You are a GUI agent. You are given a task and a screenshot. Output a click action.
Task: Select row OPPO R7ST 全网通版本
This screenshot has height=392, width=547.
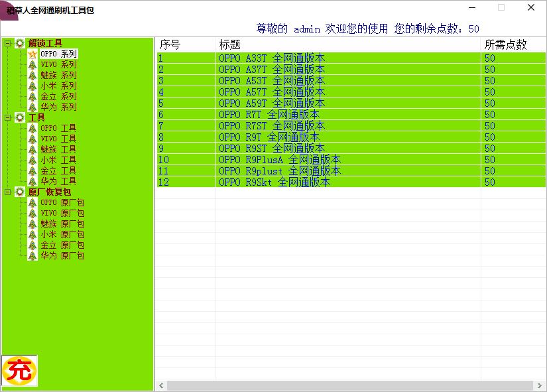[x=351, y=125]
